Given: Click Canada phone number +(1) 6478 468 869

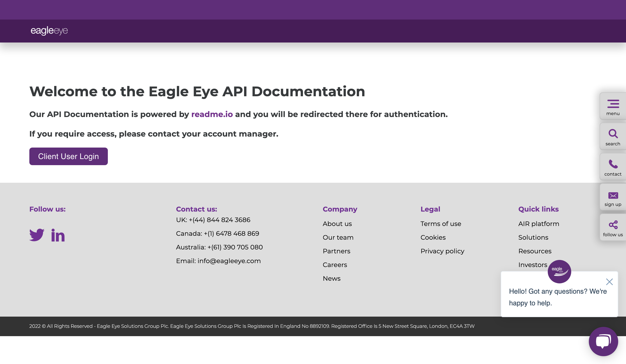Looking at the screenshot, I should [231, 234].
